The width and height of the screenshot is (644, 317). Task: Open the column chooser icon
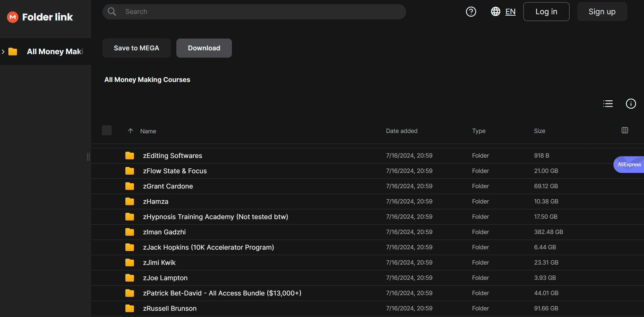(625, 130)
